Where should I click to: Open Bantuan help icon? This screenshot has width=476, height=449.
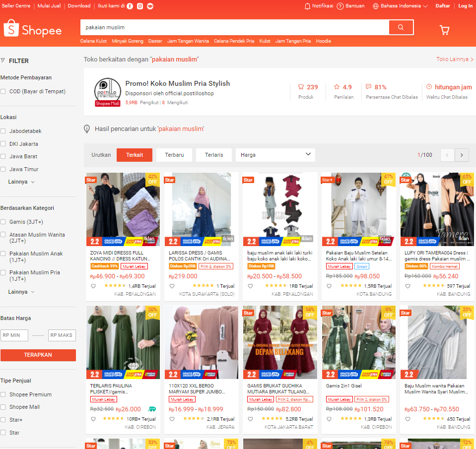(340, 6)
